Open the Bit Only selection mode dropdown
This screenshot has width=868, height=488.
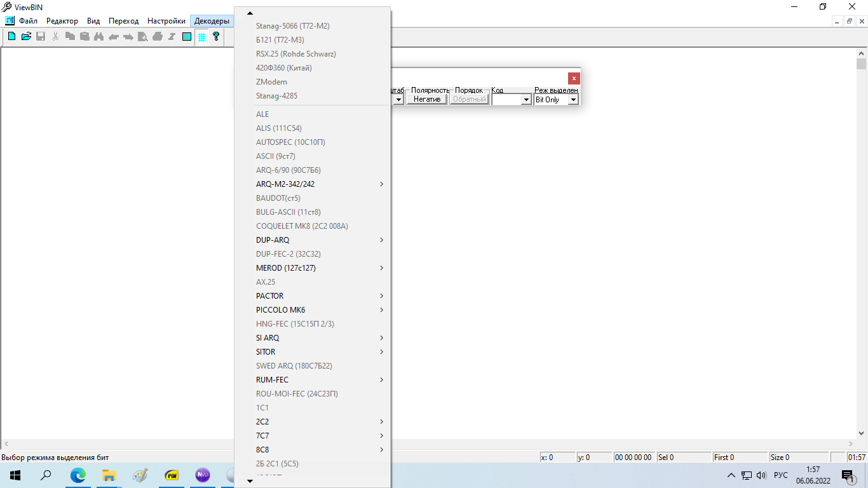[573, 100]
